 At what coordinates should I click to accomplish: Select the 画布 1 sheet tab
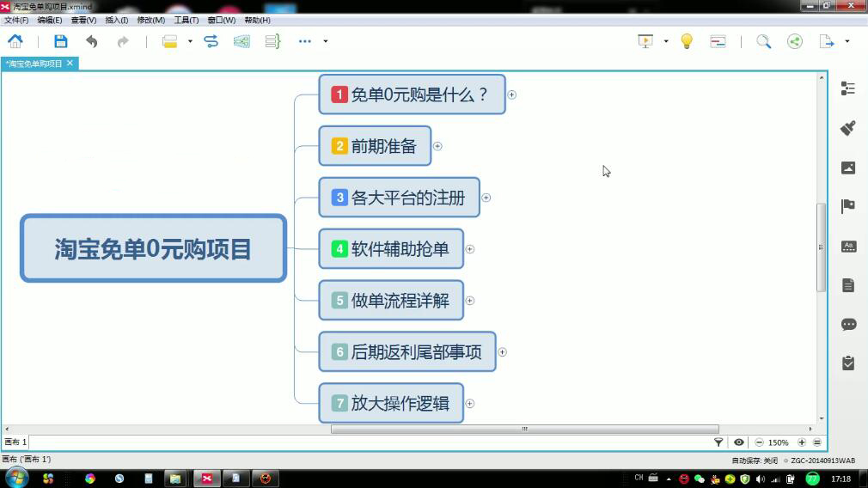click(15, 442)
